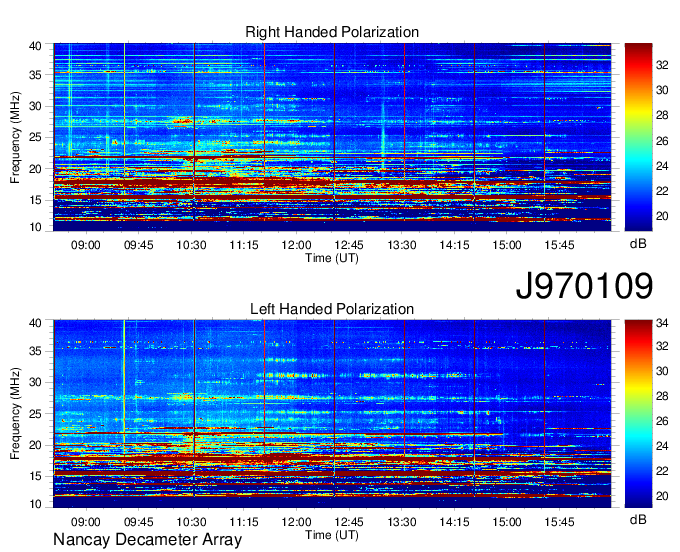Click 12:00 time tick of Left Handed plot
The height and width of the screenshot is (552, 680).
[297, 522]
